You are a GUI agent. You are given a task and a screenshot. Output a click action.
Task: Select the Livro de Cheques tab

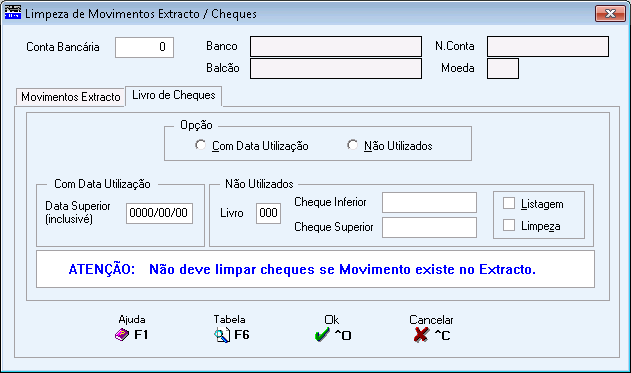point(174,96)
